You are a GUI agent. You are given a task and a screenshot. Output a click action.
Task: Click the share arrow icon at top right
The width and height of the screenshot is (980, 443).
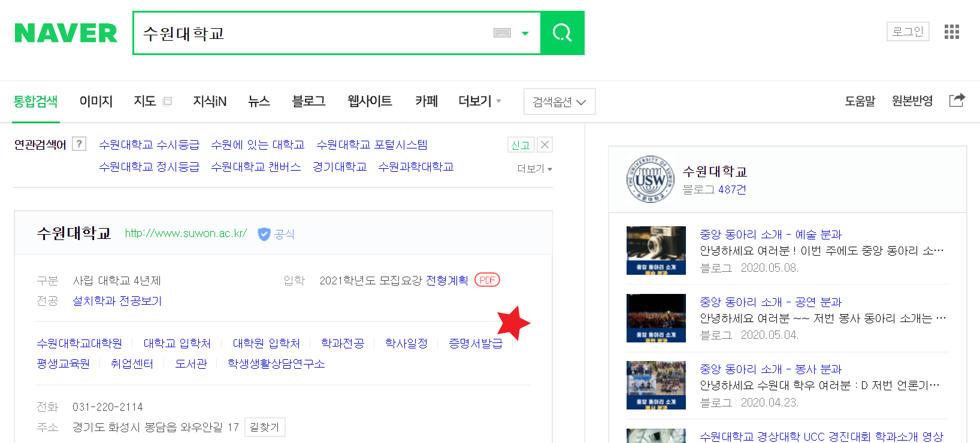(957, 100)
